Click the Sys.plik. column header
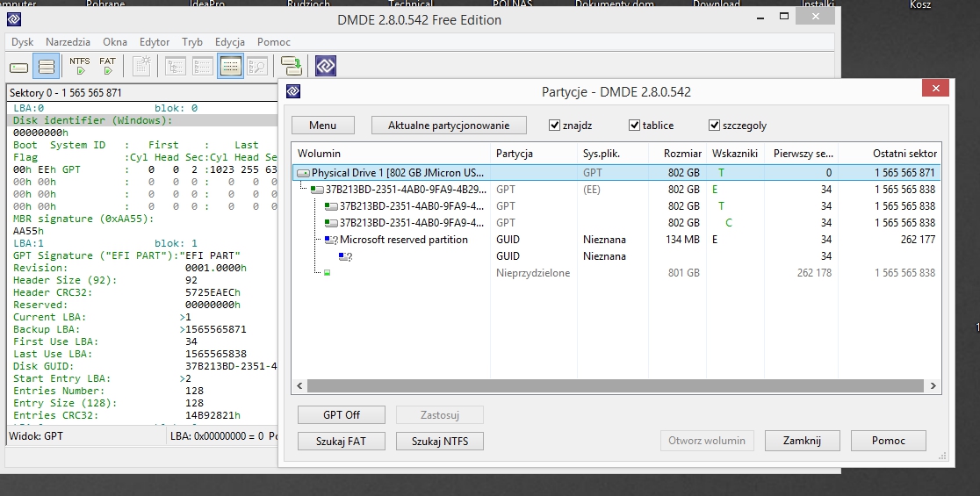Screen dimensions: 980x496 [x=612, y=153]
